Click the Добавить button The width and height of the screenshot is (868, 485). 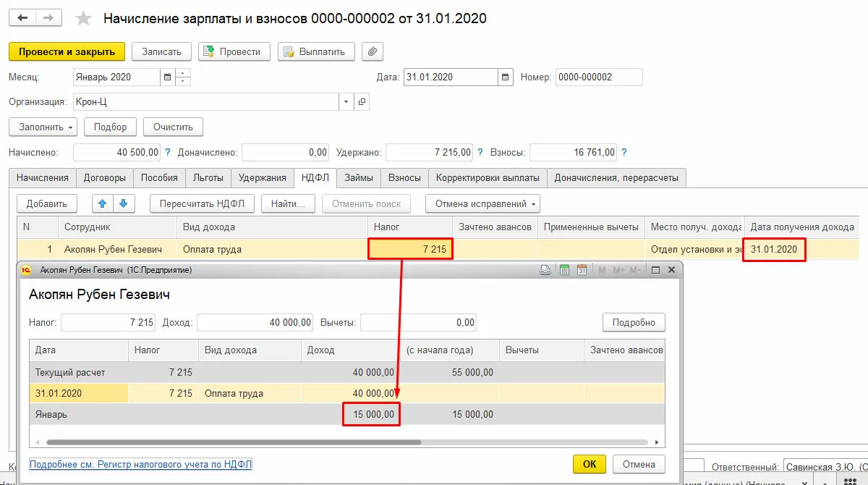click(46, 203)
